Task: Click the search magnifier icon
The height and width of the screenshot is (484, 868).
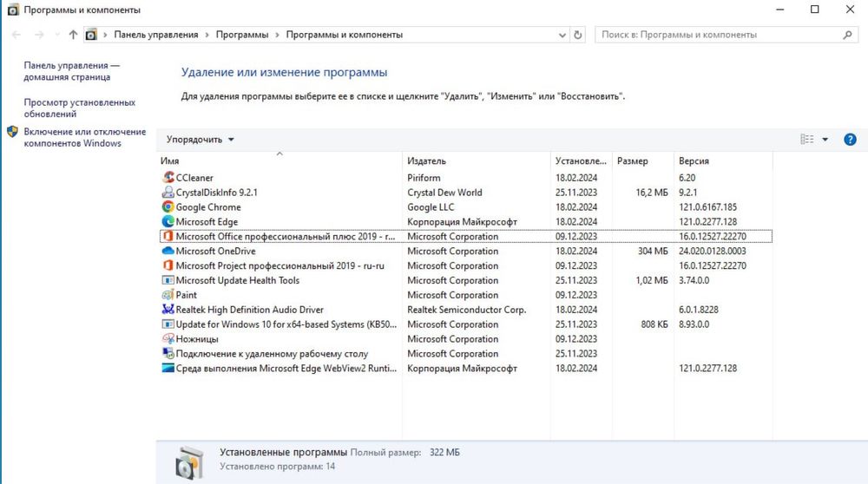Action: pos(847,35)
